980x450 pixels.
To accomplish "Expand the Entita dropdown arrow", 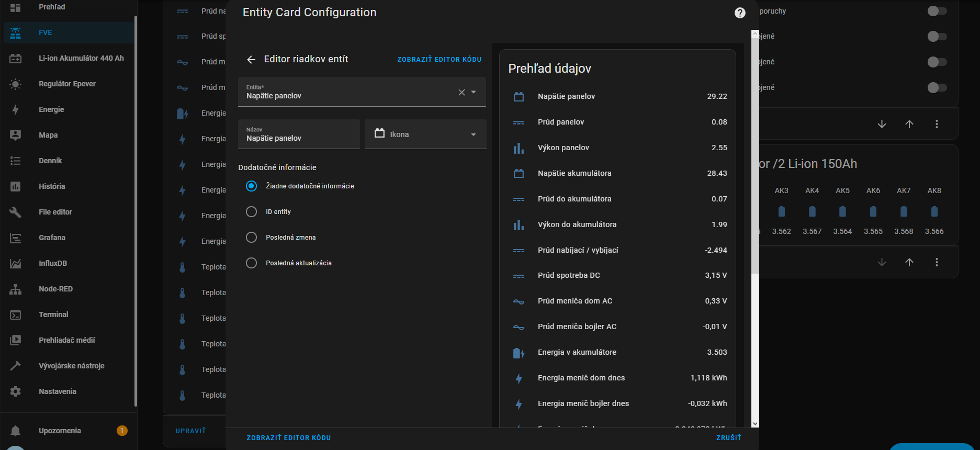I will click(474, 92).
